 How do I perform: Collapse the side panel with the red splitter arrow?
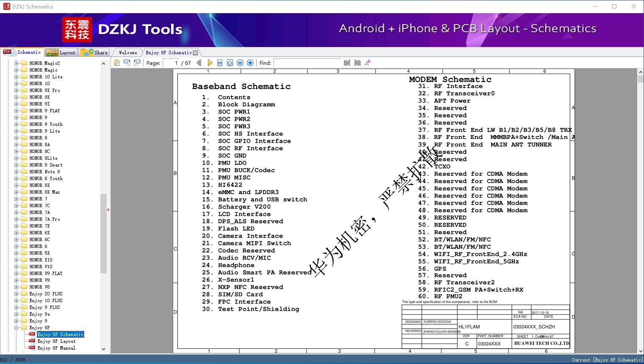pos(108,209)
